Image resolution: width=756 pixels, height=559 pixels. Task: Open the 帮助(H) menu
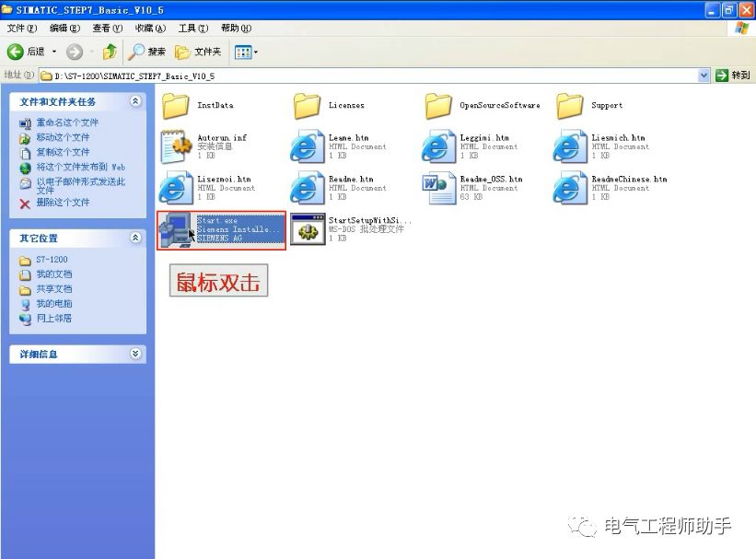point(237,28)
